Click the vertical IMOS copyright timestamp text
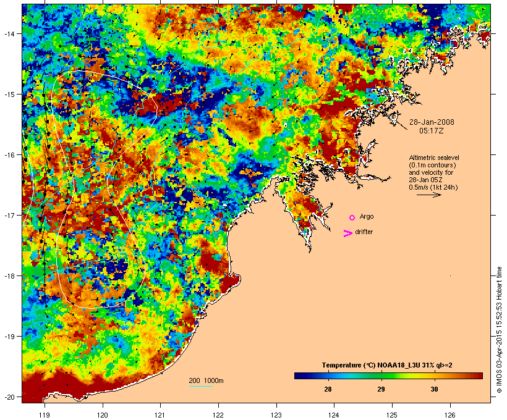The height and width of the screenshot is (420, 507). click(499, 330)
